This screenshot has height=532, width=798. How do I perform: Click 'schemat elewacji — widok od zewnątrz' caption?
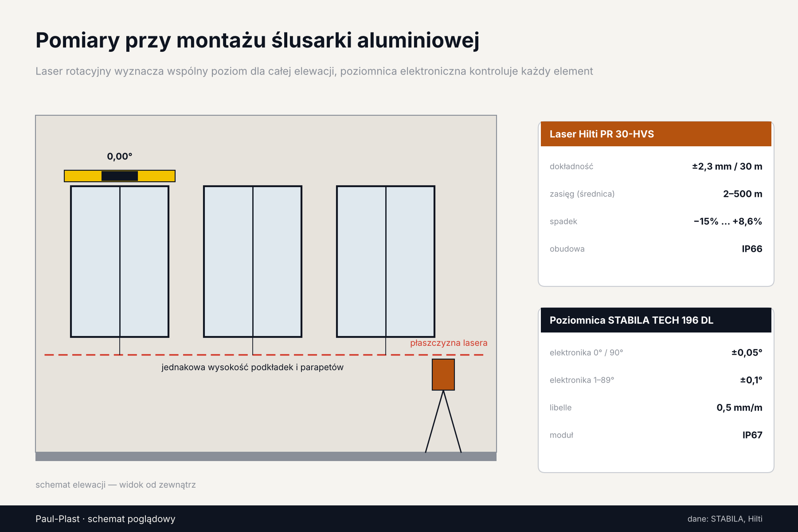tap(116, 485)
